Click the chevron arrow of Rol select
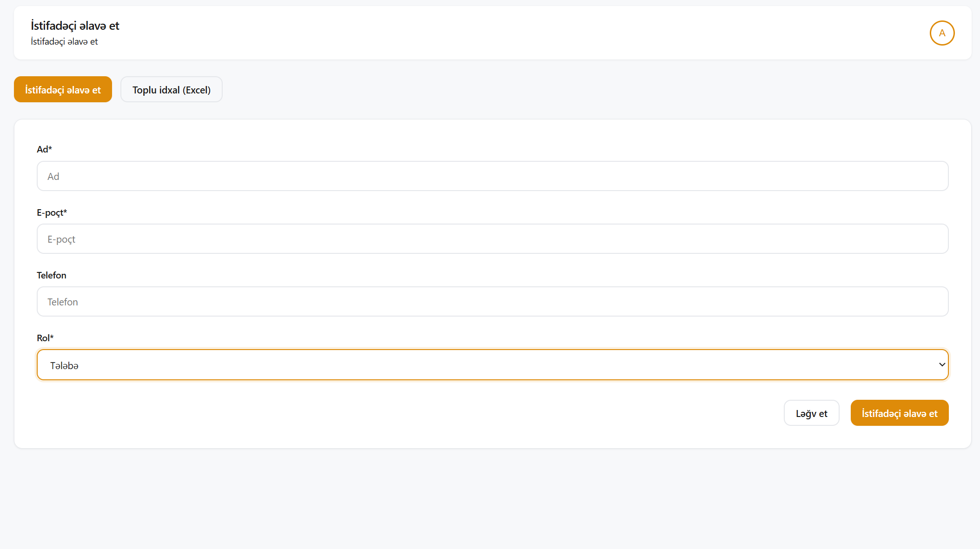Viewport: 980px width, 549px height. (942, 365)
